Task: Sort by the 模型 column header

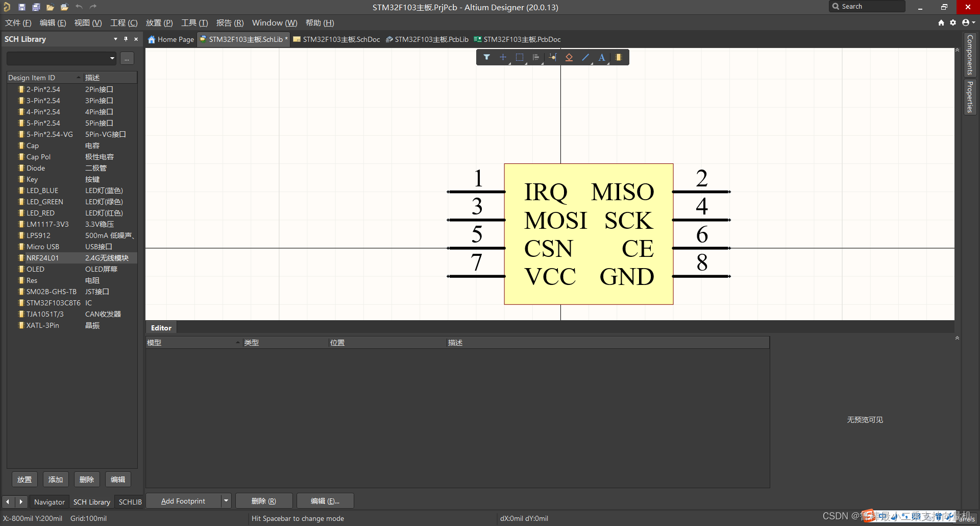Action: (194, 343)
